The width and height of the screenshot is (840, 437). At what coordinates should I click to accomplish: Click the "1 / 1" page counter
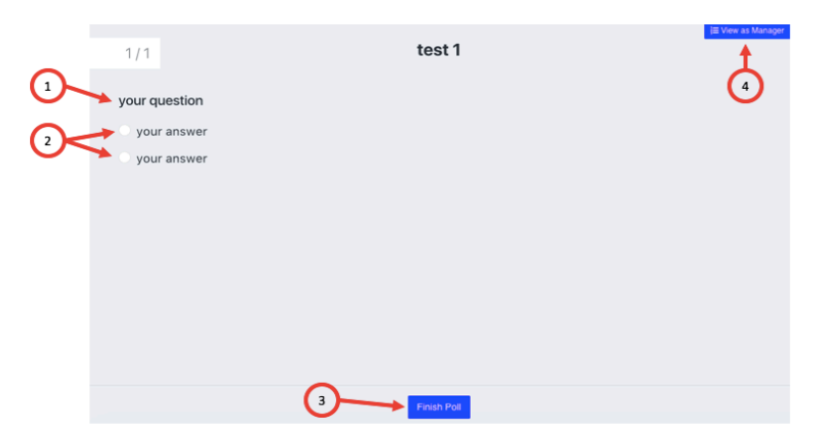coord(137,53)
